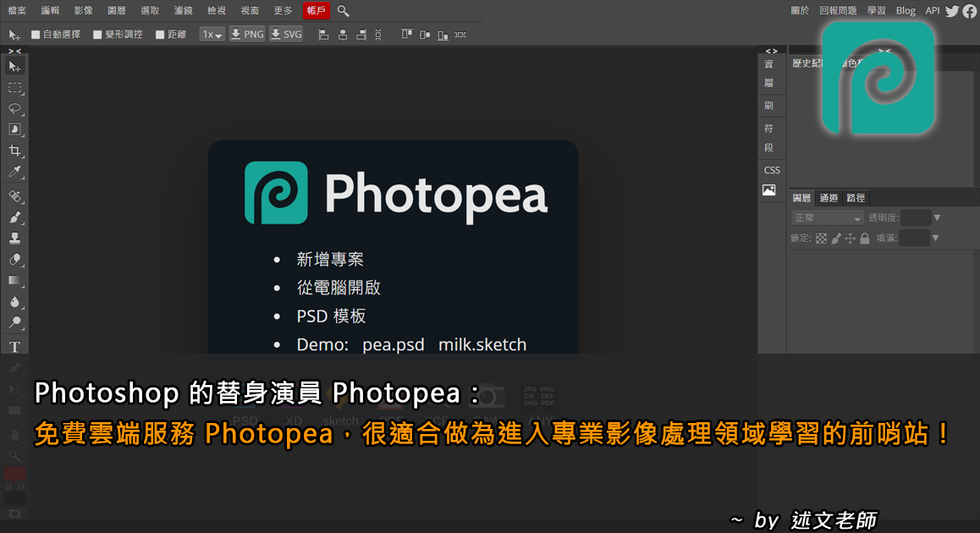This screenshot has height=533, width=980.
Task: Open the 檔案 menu
Action: (17, 11)
